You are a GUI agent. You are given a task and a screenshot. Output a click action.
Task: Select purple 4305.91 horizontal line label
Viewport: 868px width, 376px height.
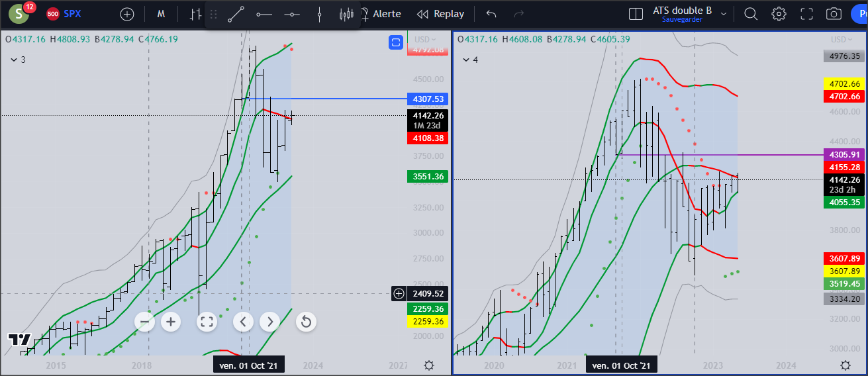click(844, 154)
